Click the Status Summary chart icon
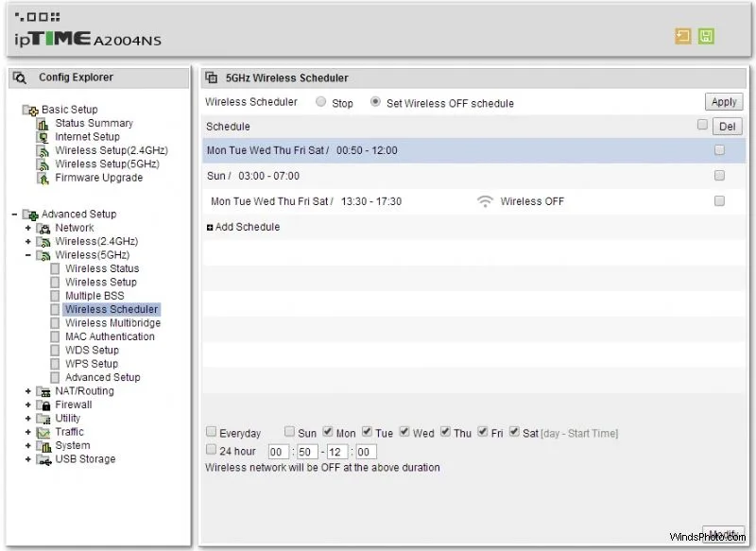The height and width of the screenshot is (551, 756). pos(43,124)
